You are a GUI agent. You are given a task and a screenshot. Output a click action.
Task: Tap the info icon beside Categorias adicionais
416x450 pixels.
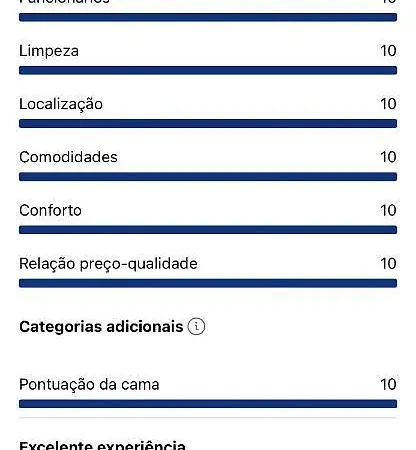(x=196, y=326)
